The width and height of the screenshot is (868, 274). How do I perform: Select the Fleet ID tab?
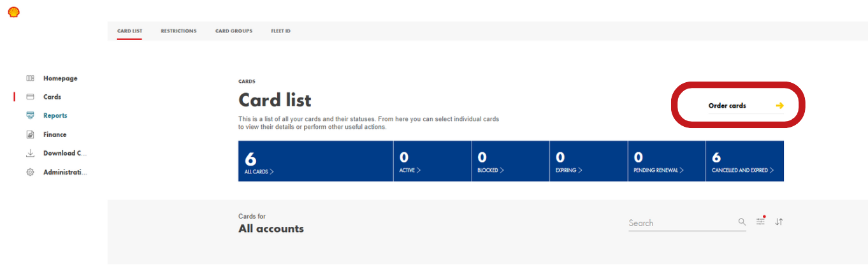[280, 31]
